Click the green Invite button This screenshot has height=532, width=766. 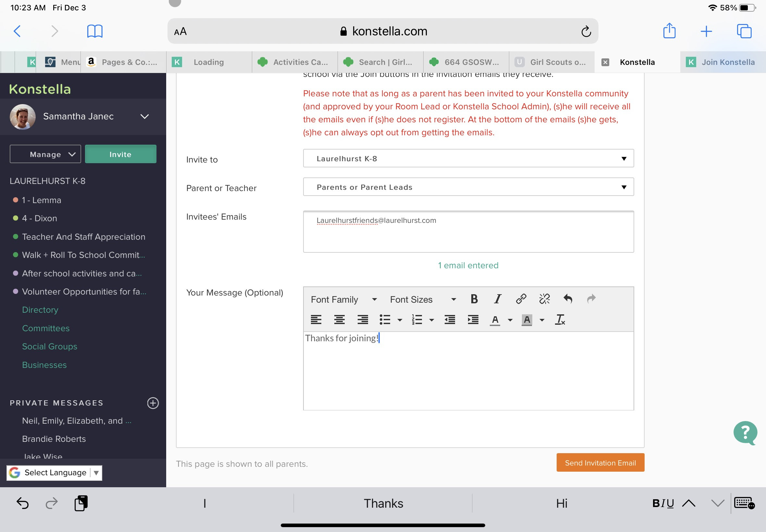coord(120,154)
